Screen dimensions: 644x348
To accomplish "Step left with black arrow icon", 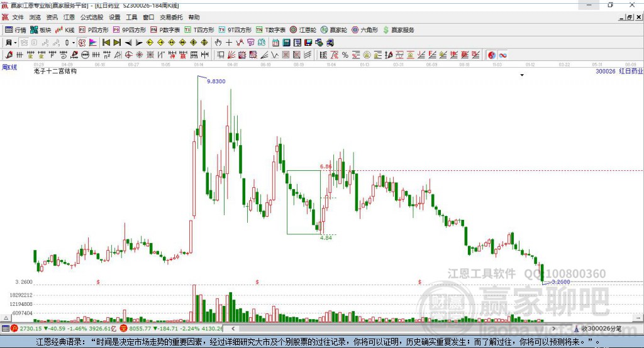I will pos(128,43).
